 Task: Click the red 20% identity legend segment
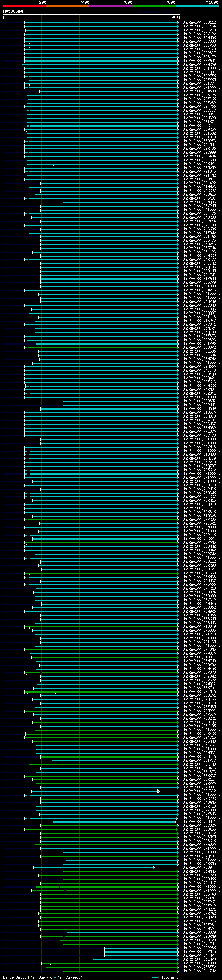(25, 6)
